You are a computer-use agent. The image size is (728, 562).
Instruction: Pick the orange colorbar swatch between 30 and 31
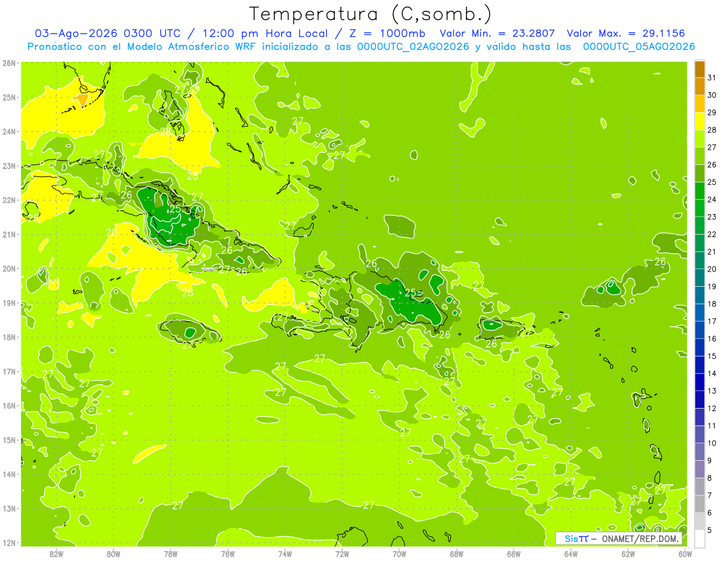pos(699,86)
